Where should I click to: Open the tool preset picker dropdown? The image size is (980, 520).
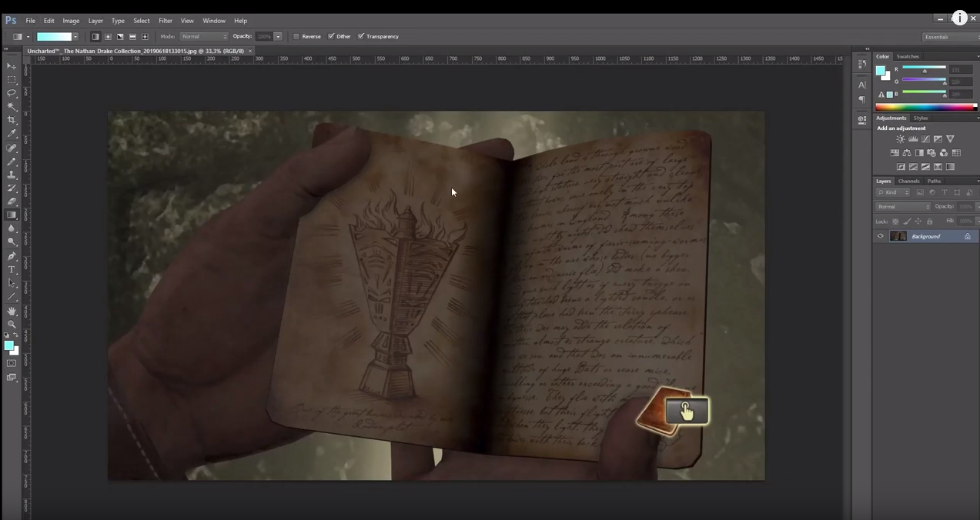pos(28,36)
